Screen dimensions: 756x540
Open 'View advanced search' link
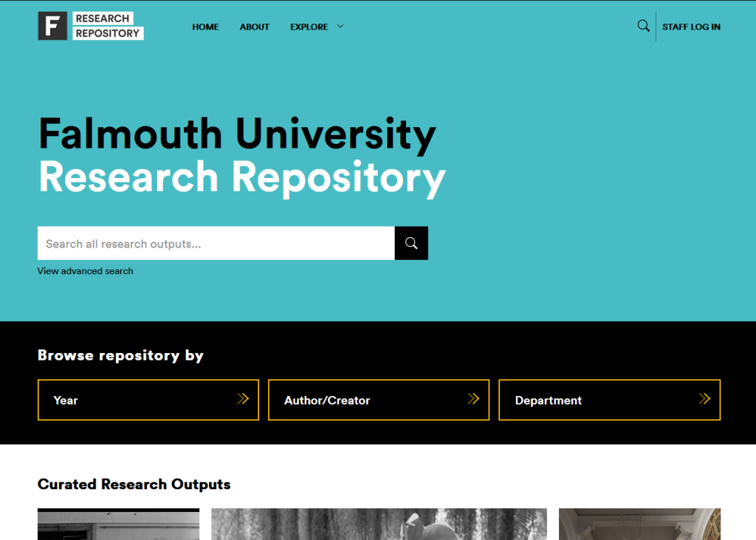pyautogui.click(x=86, y=271)
